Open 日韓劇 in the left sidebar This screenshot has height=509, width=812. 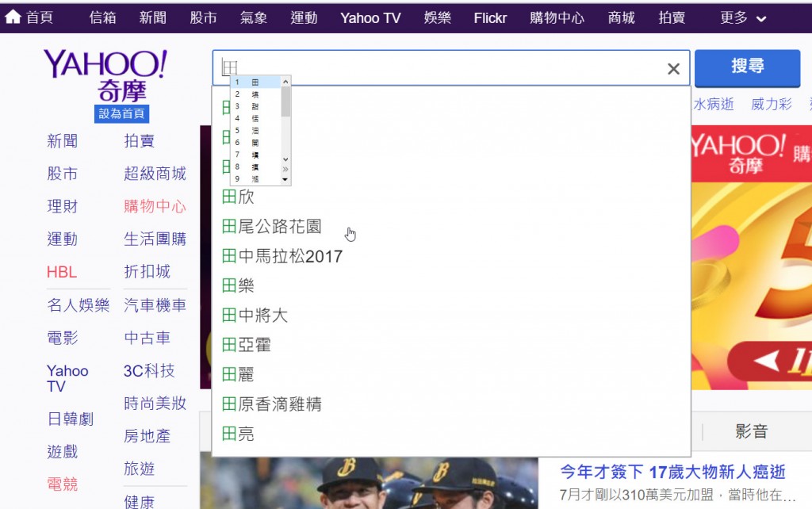[x=71, y=419]
